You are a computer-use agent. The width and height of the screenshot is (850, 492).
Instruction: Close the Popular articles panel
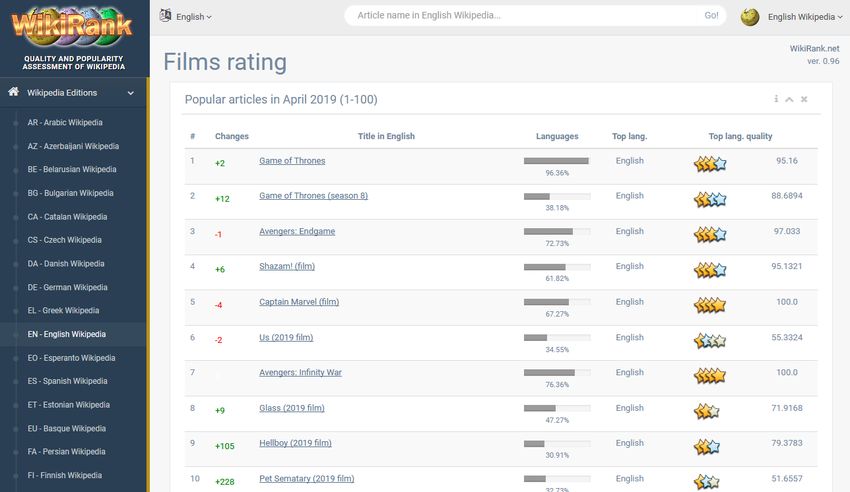804,99
